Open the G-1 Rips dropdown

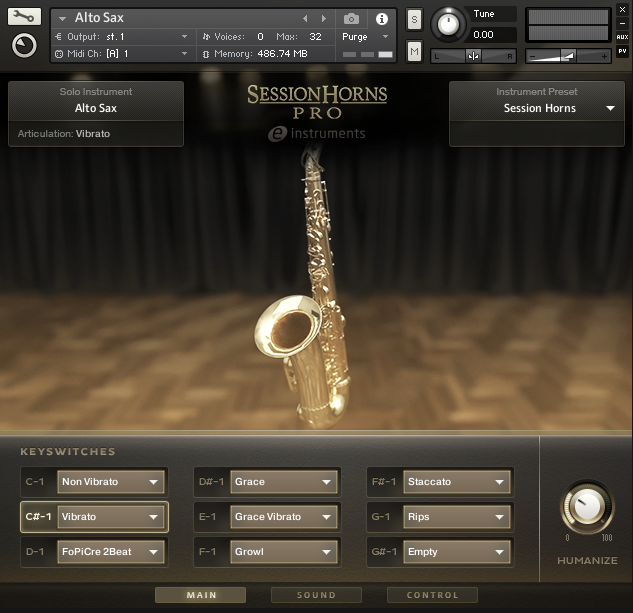457,517
